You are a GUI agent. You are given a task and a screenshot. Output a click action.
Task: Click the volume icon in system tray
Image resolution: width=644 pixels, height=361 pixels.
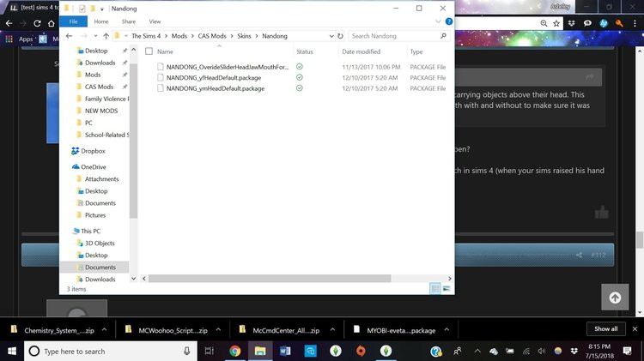[x=542, y=352]
